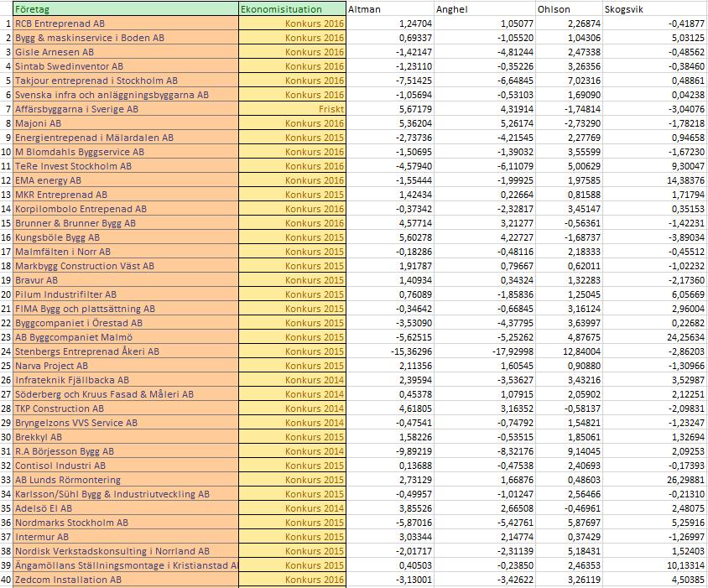Select Markbygg Construction Väst AB cell
708x588 pixels.
coord(126,266)
